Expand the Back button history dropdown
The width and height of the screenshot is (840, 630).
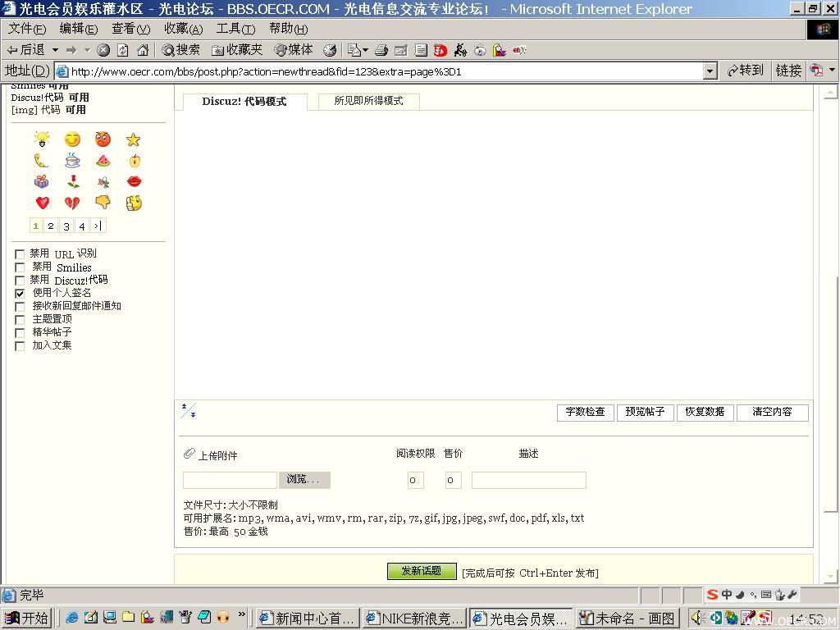(55, 50)
